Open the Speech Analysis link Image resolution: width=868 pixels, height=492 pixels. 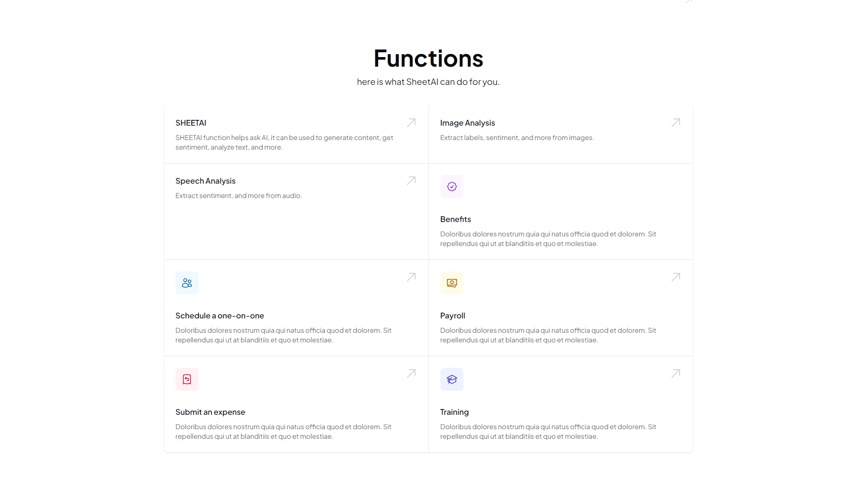click(206, 181)
